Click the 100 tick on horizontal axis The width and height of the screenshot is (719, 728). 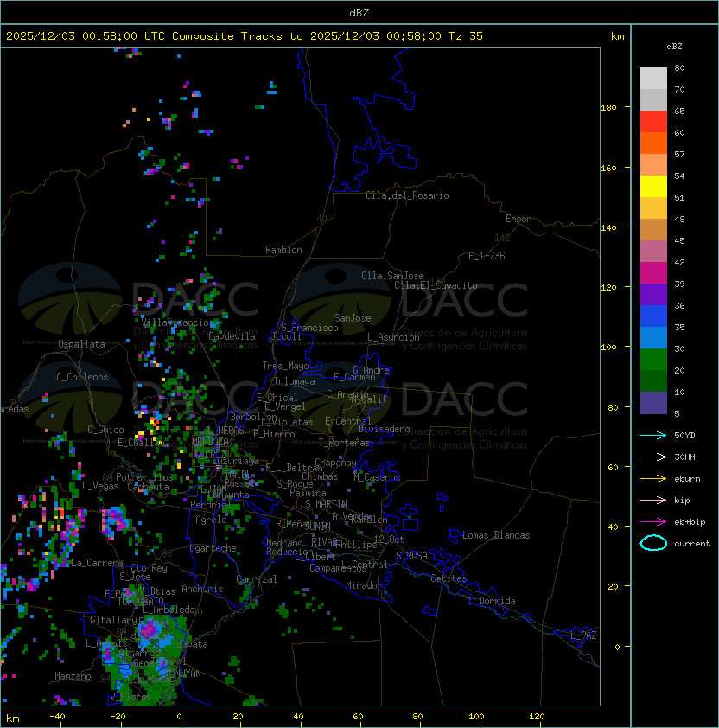[x=476, y=717]
